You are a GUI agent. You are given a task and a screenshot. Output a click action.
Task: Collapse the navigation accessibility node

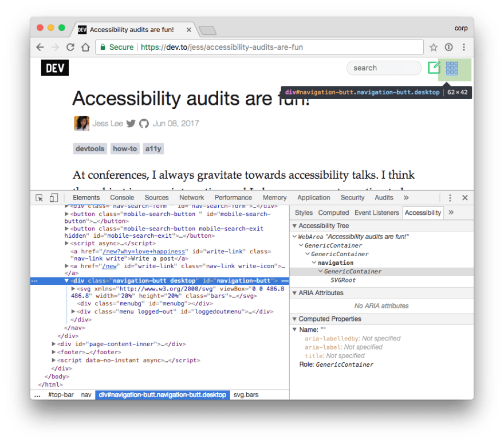click(x=314, y=262)
